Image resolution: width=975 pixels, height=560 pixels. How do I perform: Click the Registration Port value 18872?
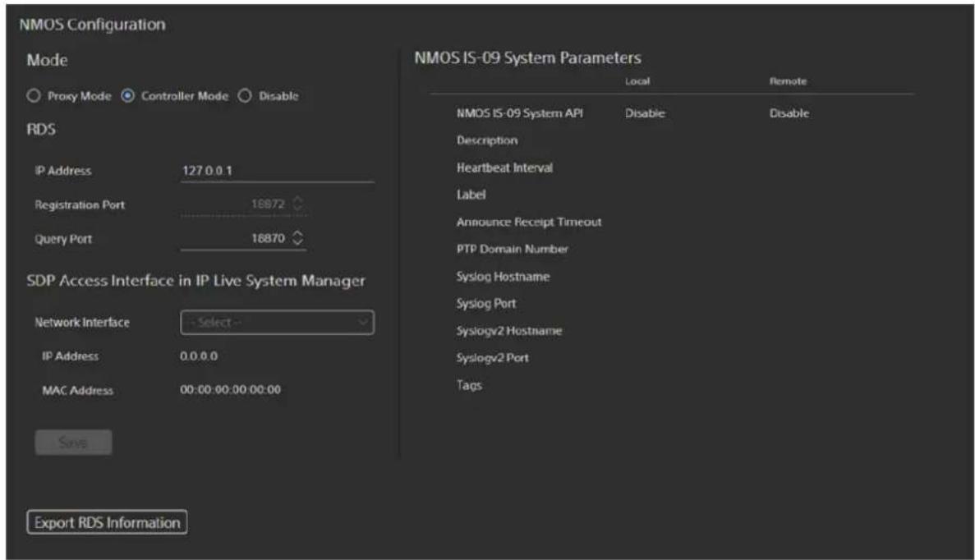[268, 204]
